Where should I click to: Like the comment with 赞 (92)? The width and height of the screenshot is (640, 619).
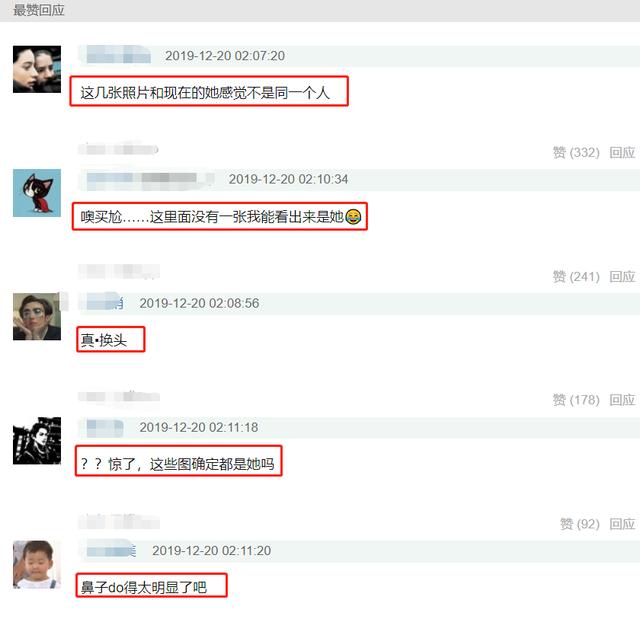pyautogui.click(x=580, y=524)
